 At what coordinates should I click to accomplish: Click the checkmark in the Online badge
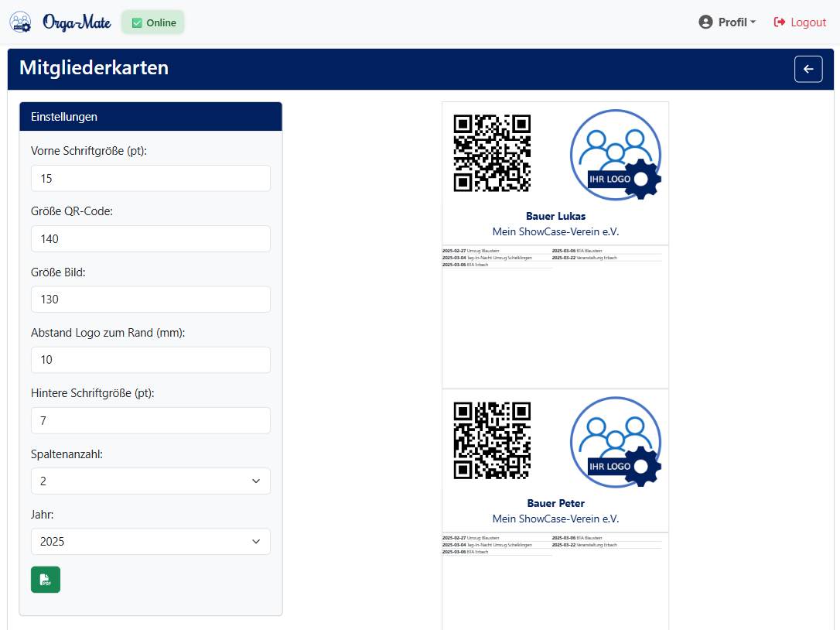[138, 22]
